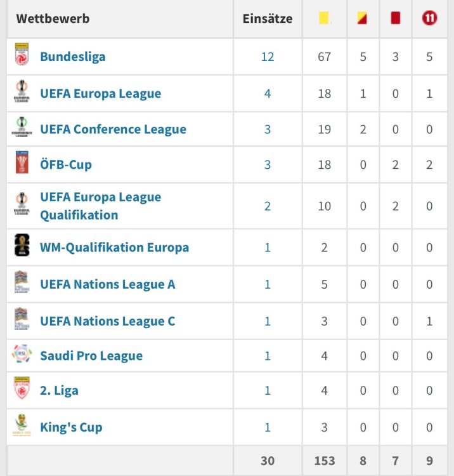454x476 pixels.
Task: Click the King's Cup logo icon
Action: (x=22, y=426)
